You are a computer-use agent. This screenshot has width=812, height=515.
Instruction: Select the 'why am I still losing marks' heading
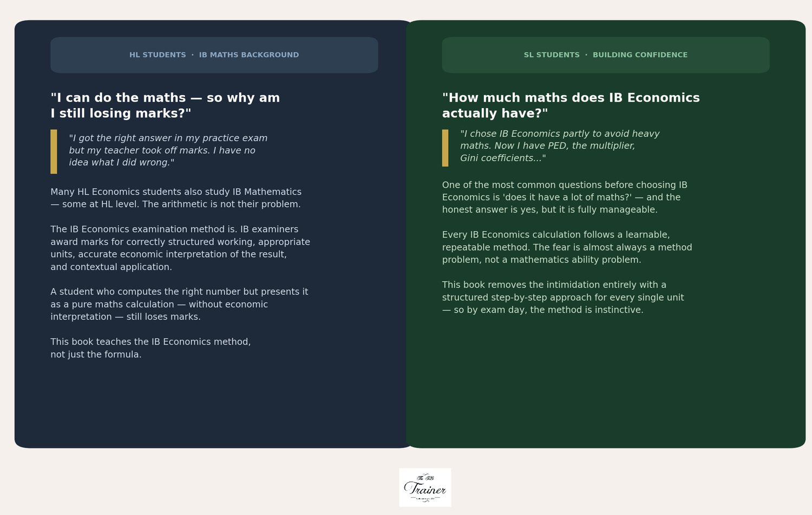click(165, 105)
